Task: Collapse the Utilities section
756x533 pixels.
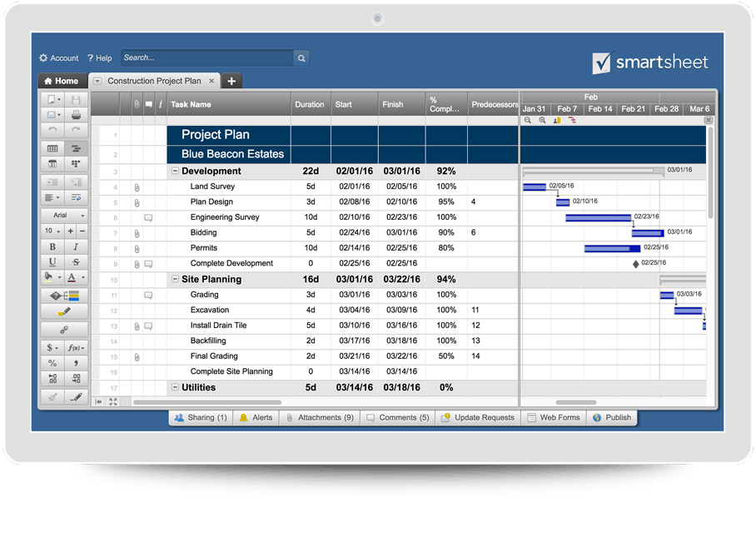Action: point(175,387)
